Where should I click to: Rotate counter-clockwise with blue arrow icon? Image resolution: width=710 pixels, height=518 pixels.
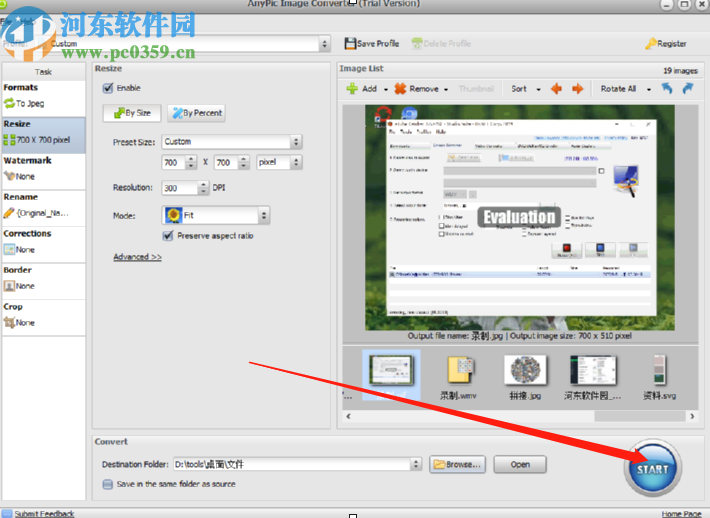(x=667, y=88)
